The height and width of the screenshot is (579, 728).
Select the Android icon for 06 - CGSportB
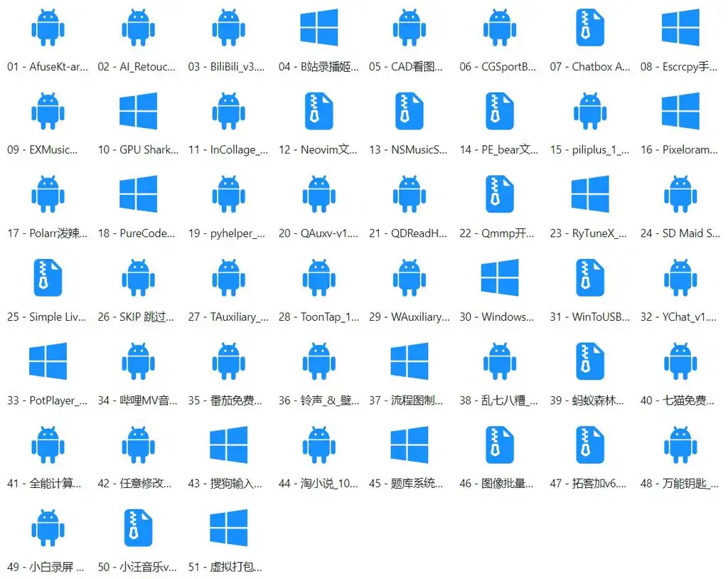pos(500,28)
